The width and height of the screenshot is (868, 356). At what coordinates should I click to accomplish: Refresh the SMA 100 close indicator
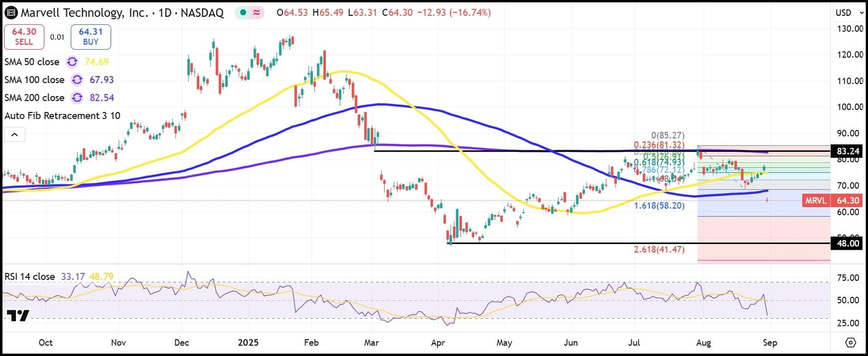(x=77, y=80)
